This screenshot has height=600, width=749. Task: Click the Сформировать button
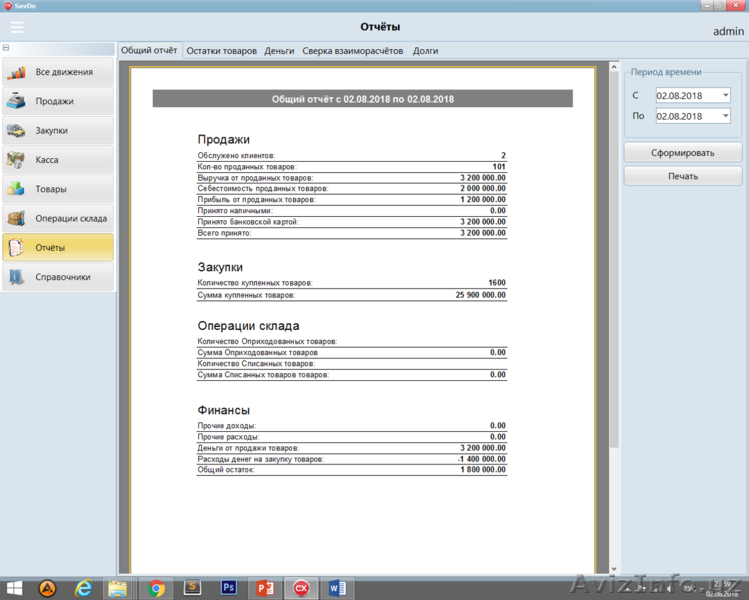click(683, 152)
